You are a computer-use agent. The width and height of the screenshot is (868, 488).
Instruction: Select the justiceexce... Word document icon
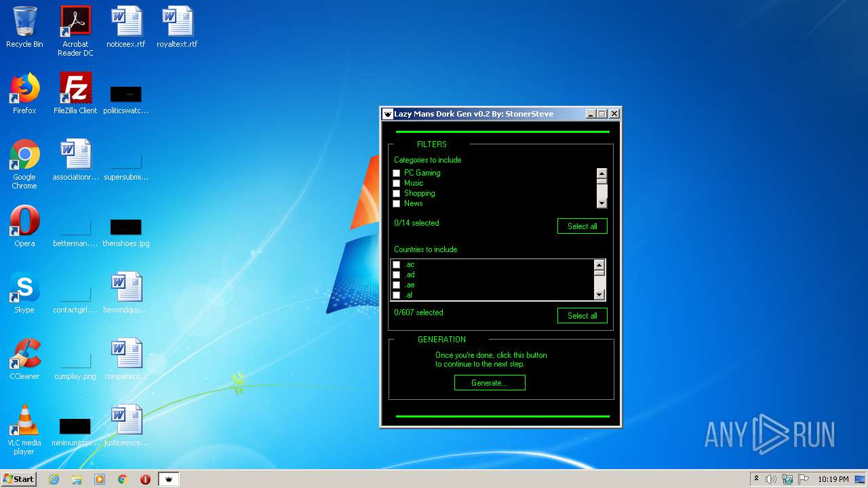pos(126,426)
